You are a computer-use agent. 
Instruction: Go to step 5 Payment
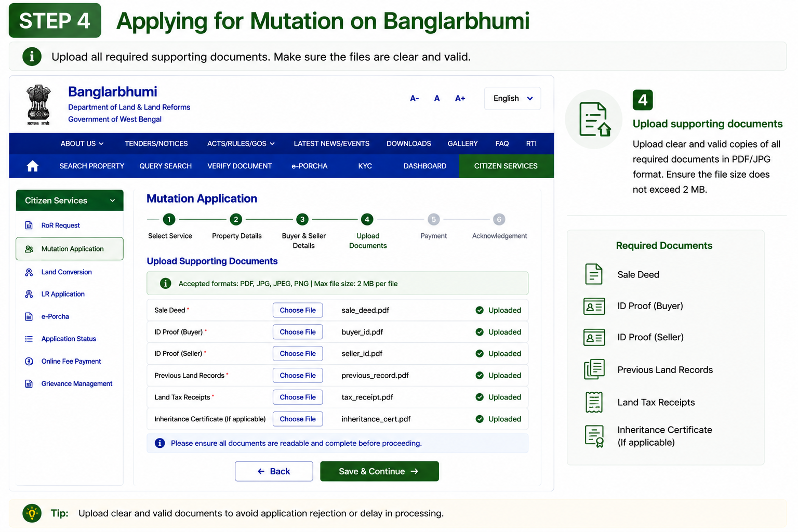pyautogui.click(x=434, y=219)
